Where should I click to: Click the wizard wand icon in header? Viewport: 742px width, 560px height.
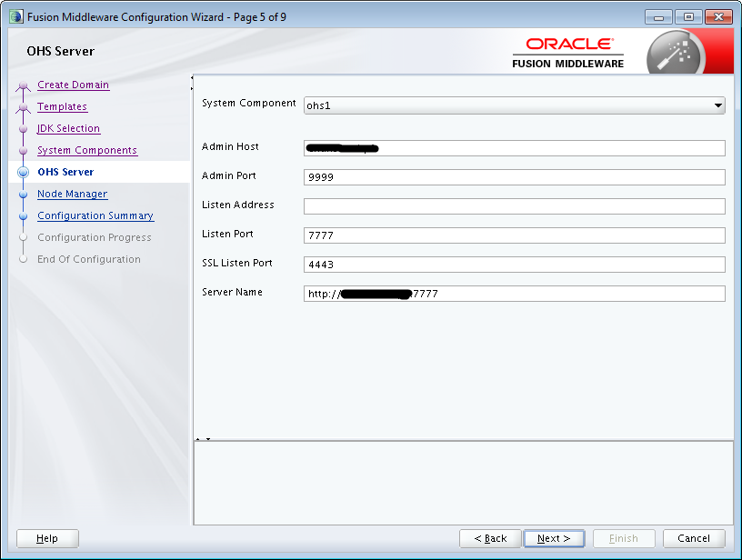click(x=676, y=54)
